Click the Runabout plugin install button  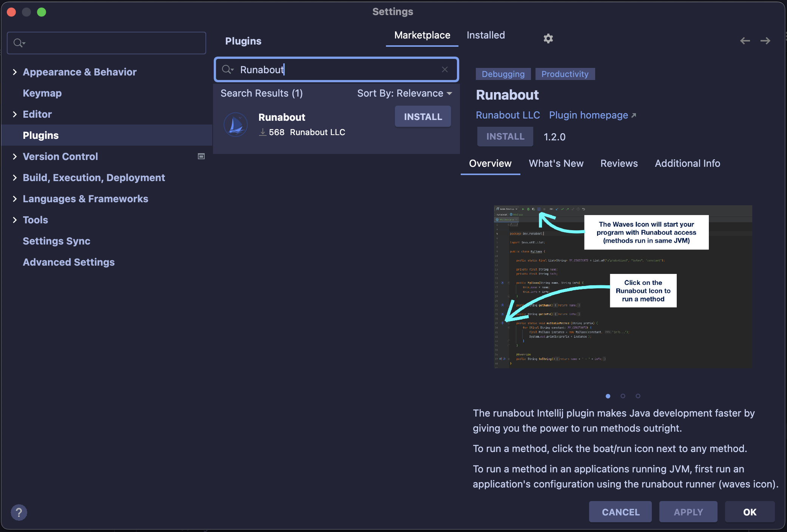[x=422, y=117]
